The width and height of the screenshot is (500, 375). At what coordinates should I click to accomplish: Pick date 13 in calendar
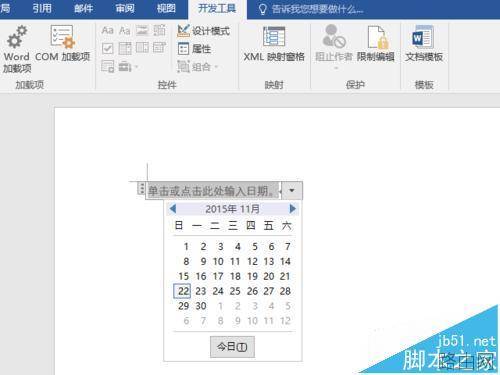point(269,261)
